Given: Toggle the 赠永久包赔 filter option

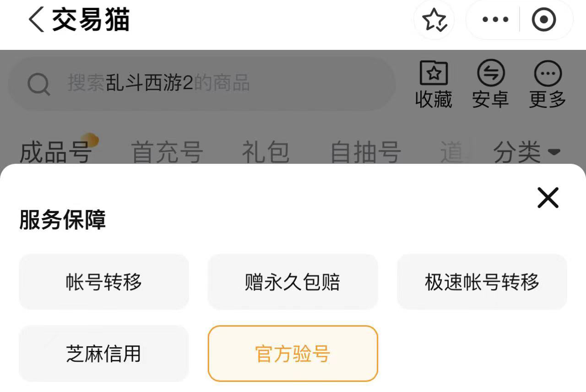Looking at the screenshot, I should (293, 282).
